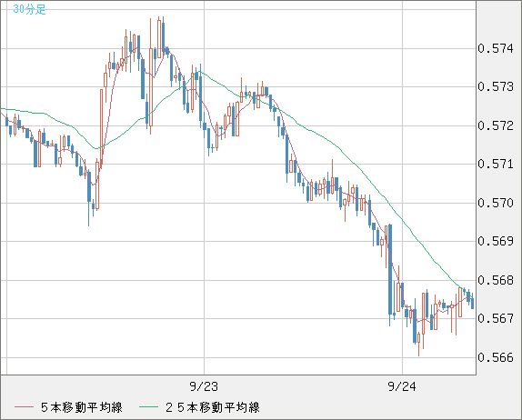Viewport: 522px width, 420px height.
Task: Click the 9/23 date axis label
Action: click(x=204, y=386)
